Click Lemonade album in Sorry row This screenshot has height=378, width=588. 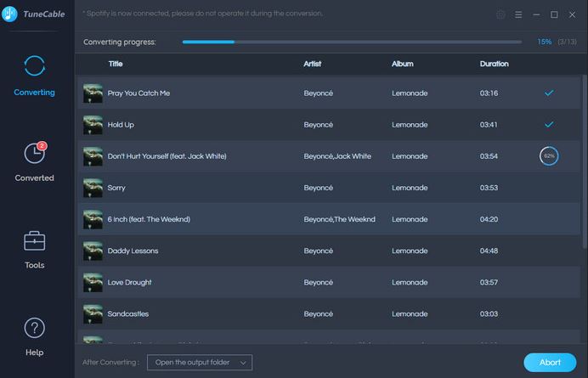tap(410, 188)
